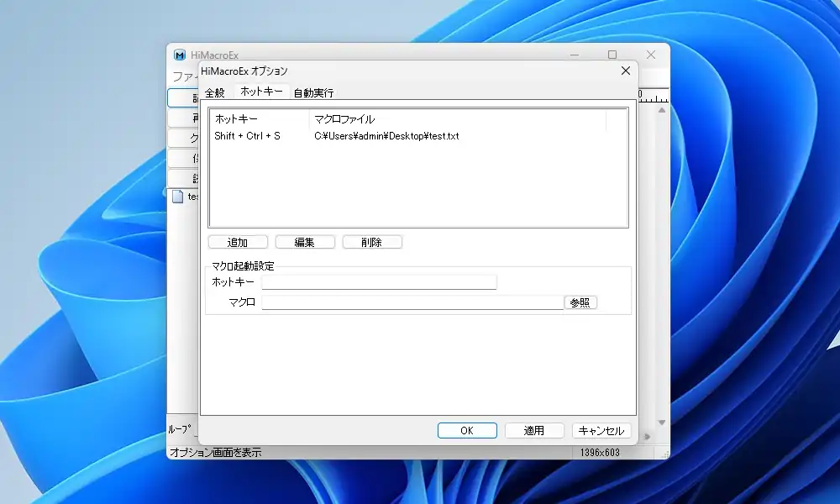Click the HiMacroEx app icon in title bar
This screenshot has width=840, height=504.
click(x=180, y=55)
